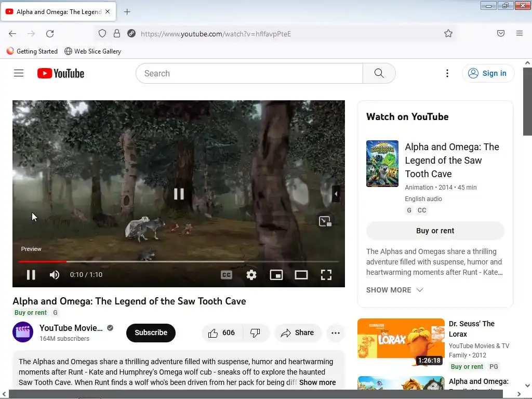The image size is (532, 399).
Task: Share the video
Action: (x=298, y=333)
